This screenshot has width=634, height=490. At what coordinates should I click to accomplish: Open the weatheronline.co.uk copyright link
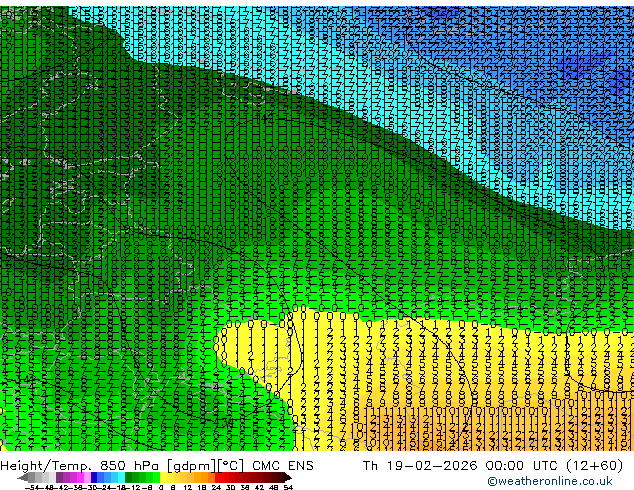click(x=549, y=481)
